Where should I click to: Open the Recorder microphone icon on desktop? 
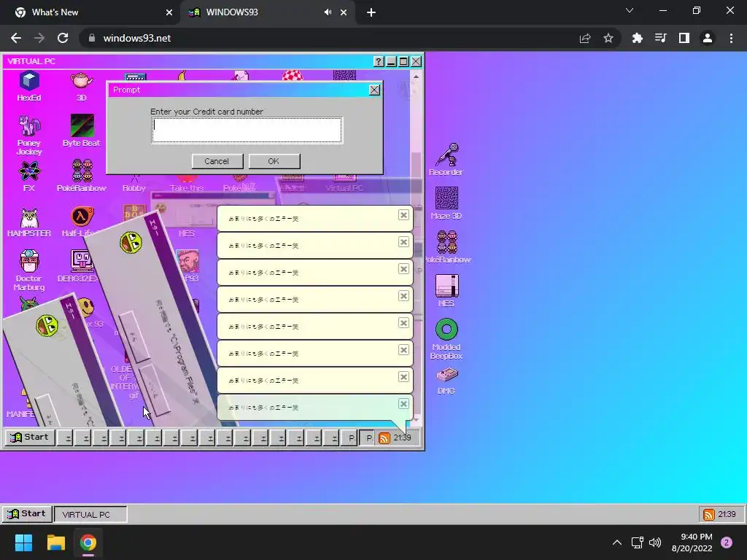coord(446,160)
